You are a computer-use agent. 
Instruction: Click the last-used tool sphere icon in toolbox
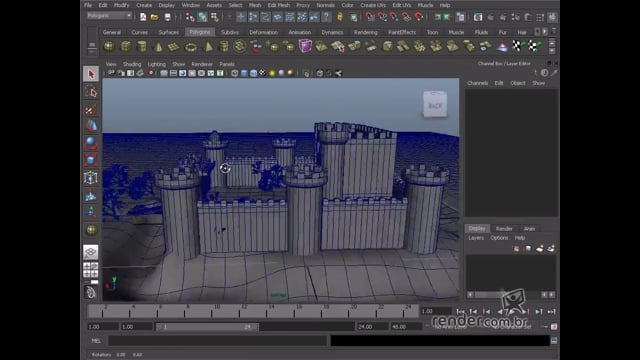point(91,230)
